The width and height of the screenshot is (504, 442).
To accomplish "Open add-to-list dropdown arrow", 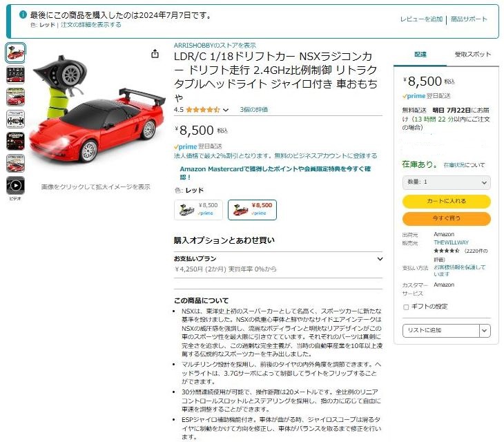I will pos(485,330).
